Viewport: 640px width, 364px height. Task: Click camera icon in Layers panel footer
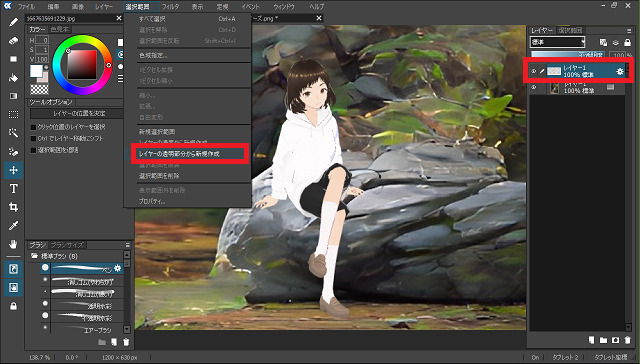(x=616, y=340)
